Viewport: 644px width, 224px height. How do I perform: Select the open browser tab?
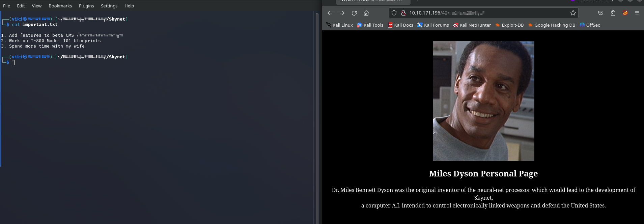(373, 2)
